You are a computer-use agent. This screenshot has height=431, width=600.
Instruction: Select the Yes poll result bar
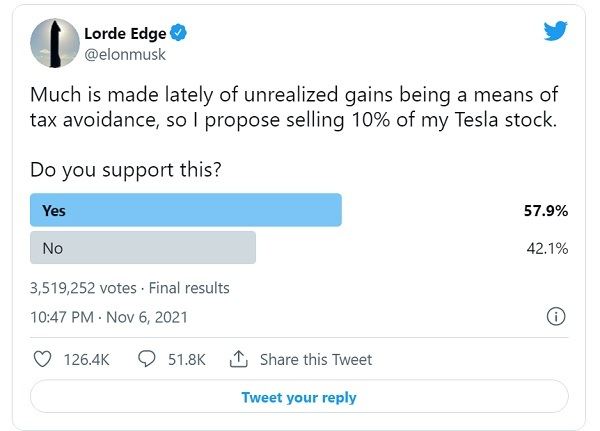coord(186,211)
